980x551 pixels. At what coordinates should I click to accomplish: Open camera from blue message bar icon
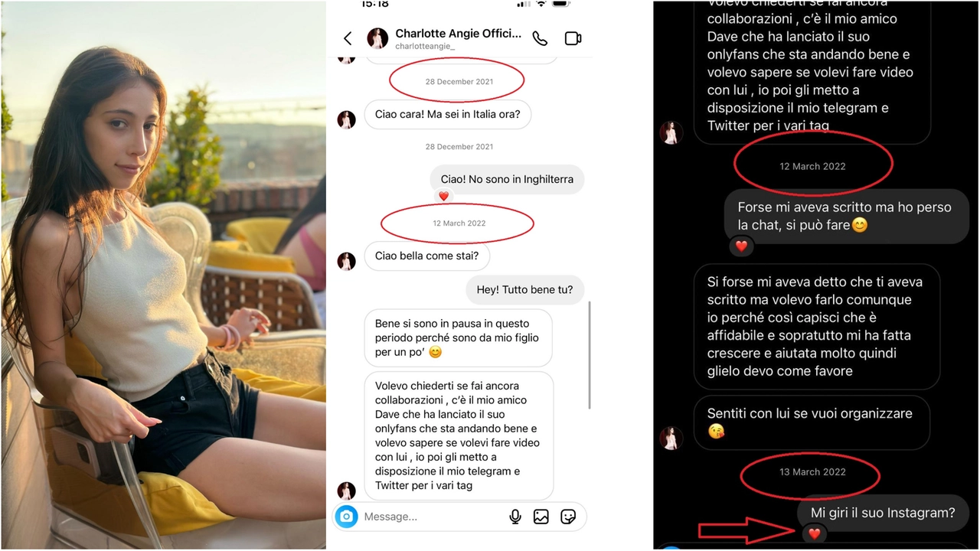347,517
